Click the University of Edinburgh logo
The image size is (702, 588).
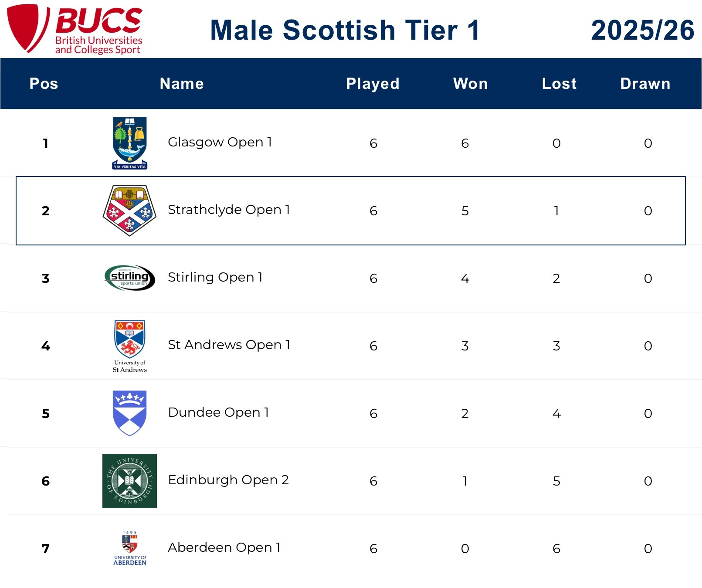tap(129, 481)
